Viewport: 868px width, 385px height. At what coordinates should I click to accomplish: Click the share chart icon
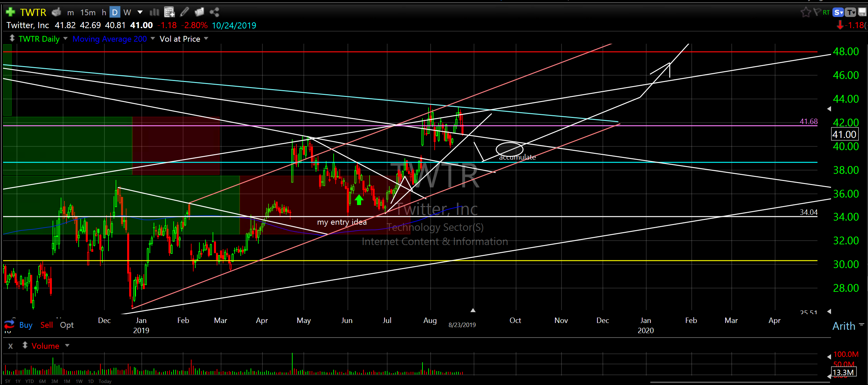(214, 12)
